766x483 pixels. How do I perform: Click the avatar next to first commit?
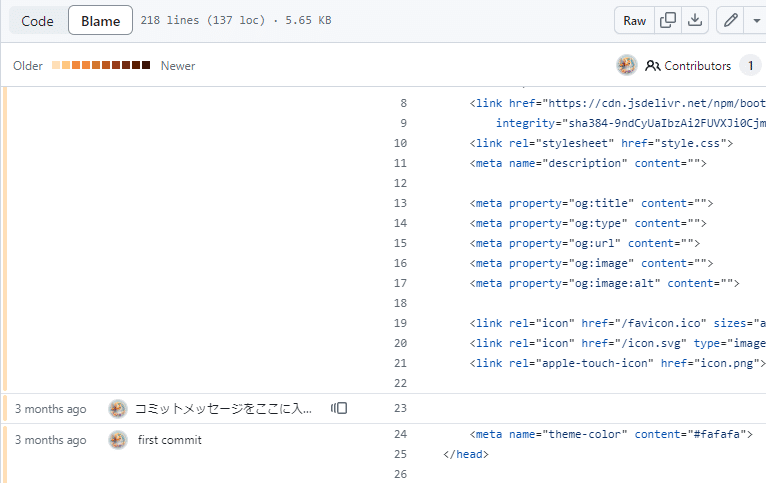tap(118, 440)
